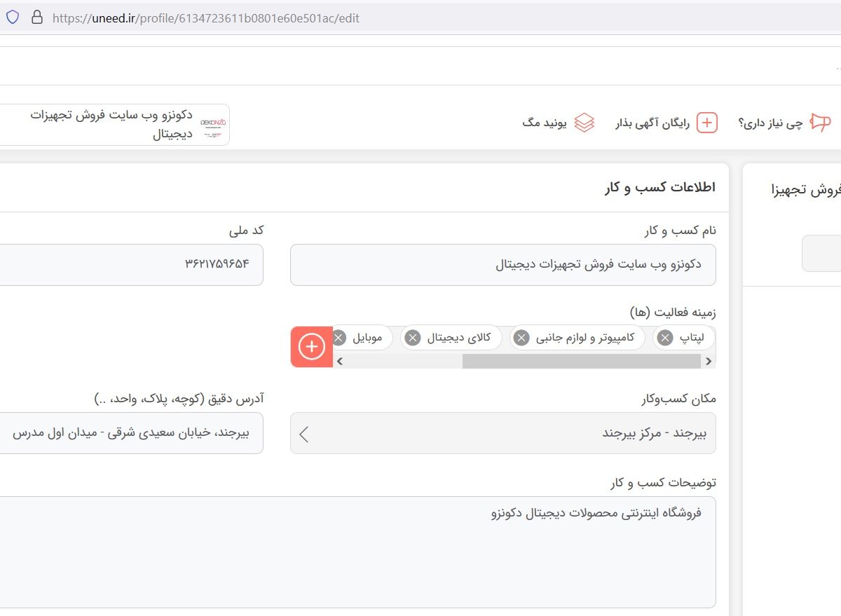This screenshot has width=841, height=616.
Task: Click the uneed.ir URL in the address bar
Action: coord(205,18)
